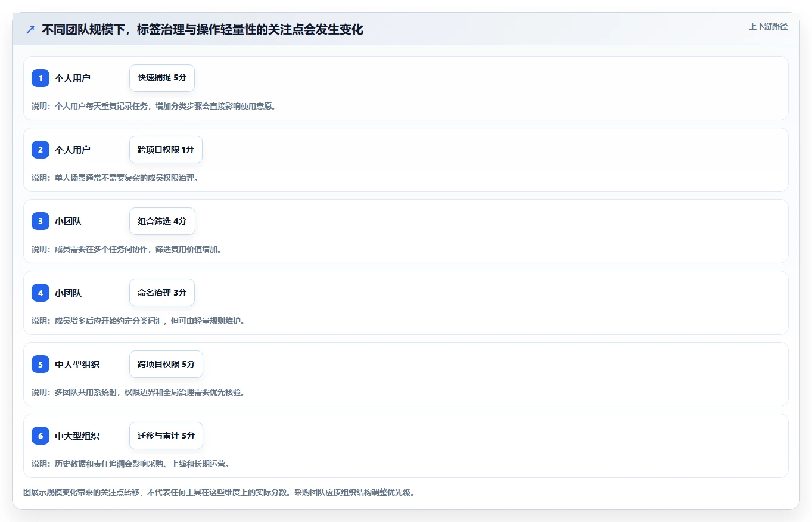Click step badge number 6
The width and height of the screenshot is (812, 522).
[x=41, y=436]
